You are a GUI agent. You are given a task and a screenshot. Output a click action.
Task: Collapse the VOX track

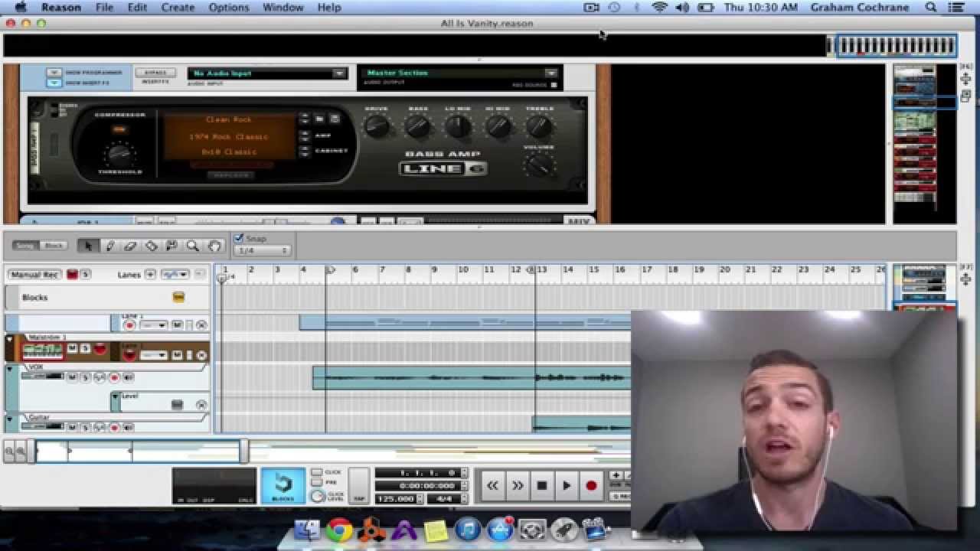click(10, 370)
